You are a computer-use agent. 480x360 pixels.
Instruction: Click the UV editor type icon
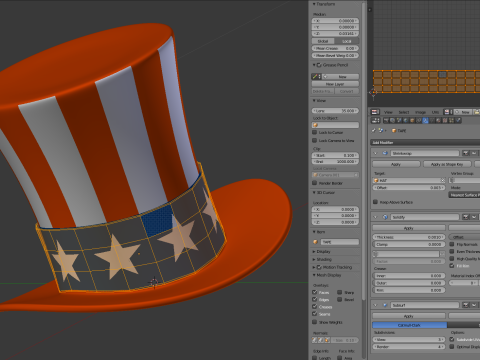point(375,112)
